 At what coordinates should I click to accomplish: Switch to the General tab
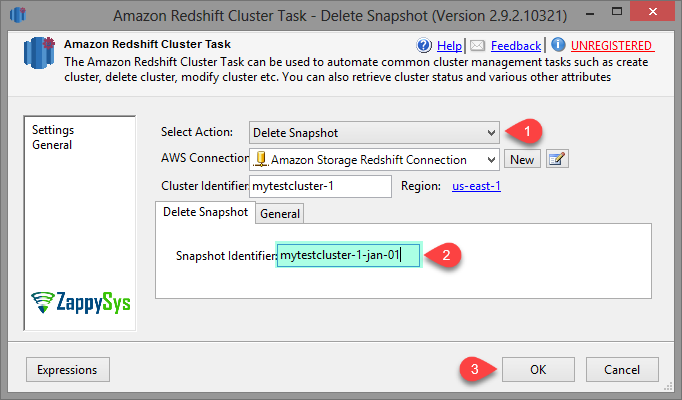coord(280,213)
